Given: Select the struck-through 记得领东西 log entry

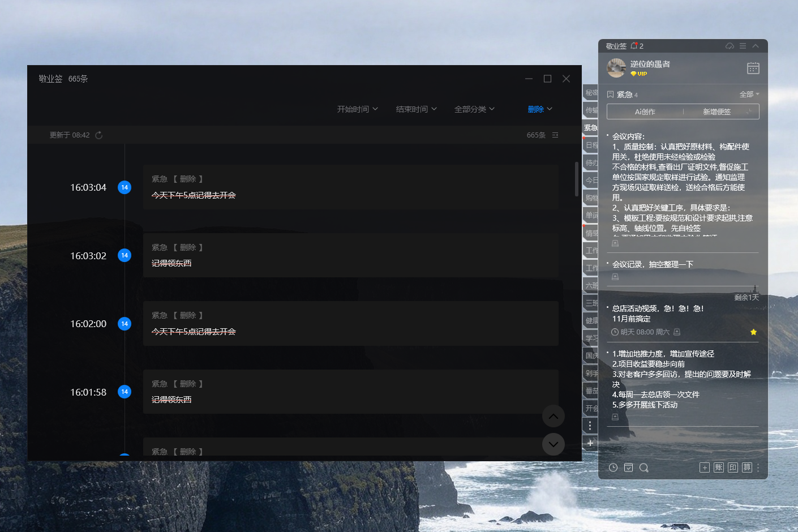Looking at the screenshot, I should (x=351, y=255).
